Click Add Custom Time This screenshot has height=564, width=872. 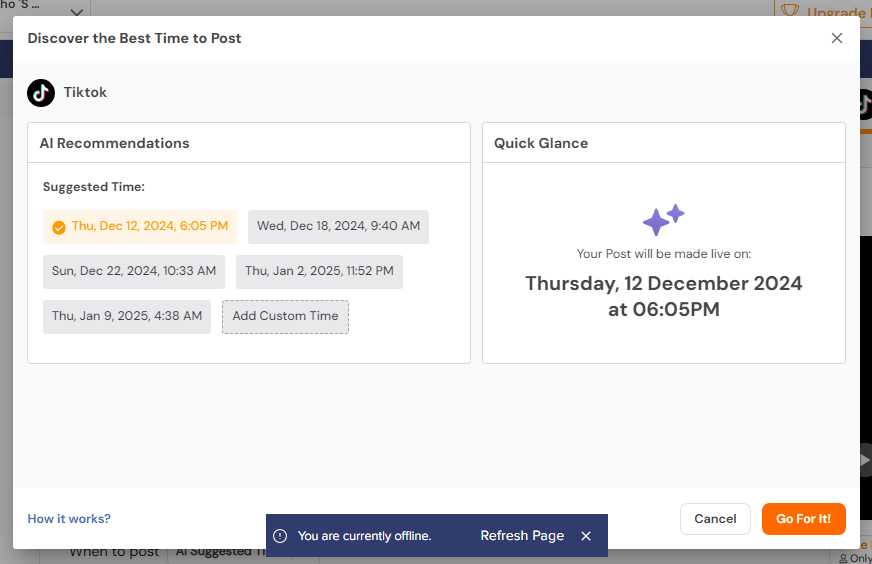click(x=285, y=316)
